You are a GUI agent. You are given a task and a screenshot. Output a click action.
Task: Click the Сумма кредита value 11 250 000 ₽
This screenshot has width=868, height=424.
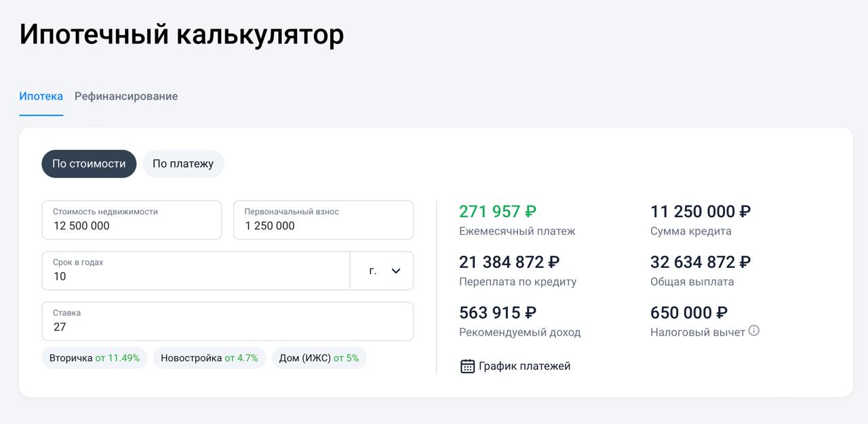coord(701,212)
